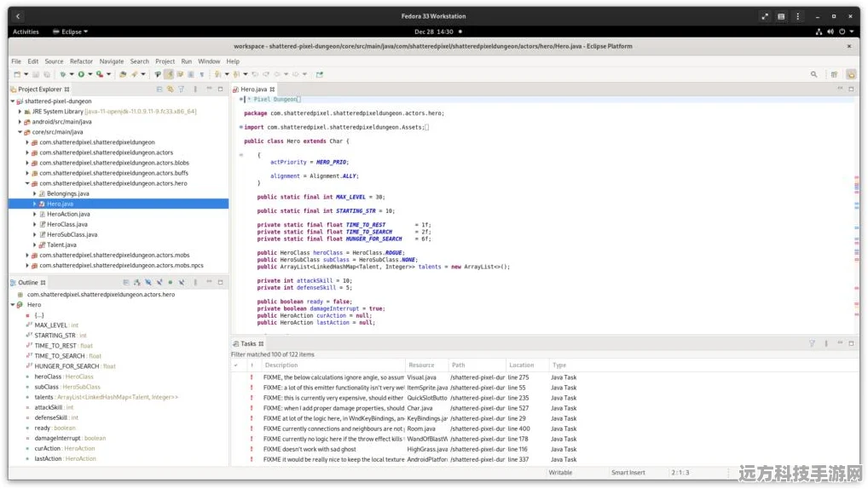Click the Tasks view filter funnel icon
Screen dimensions: 868x489
812,343
